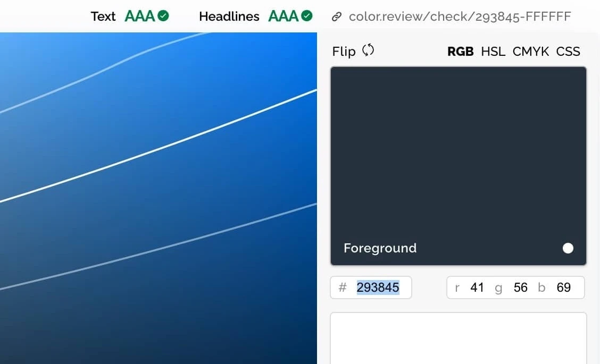Select the CMYK color mode tab

(530, 52)
